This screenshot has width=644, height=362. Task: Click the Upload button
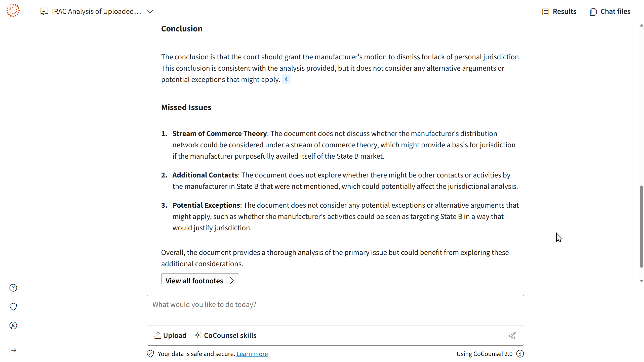point(170,335)
